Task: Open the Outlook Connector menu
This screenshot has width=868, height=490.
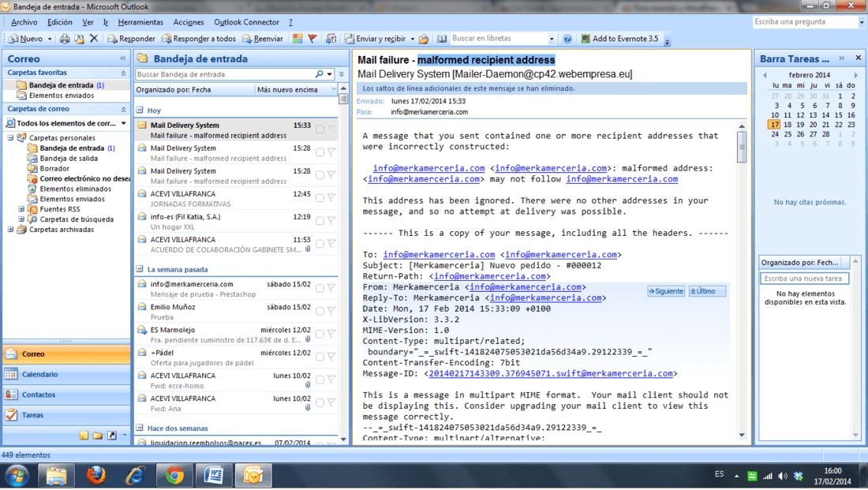Action: 246,22
